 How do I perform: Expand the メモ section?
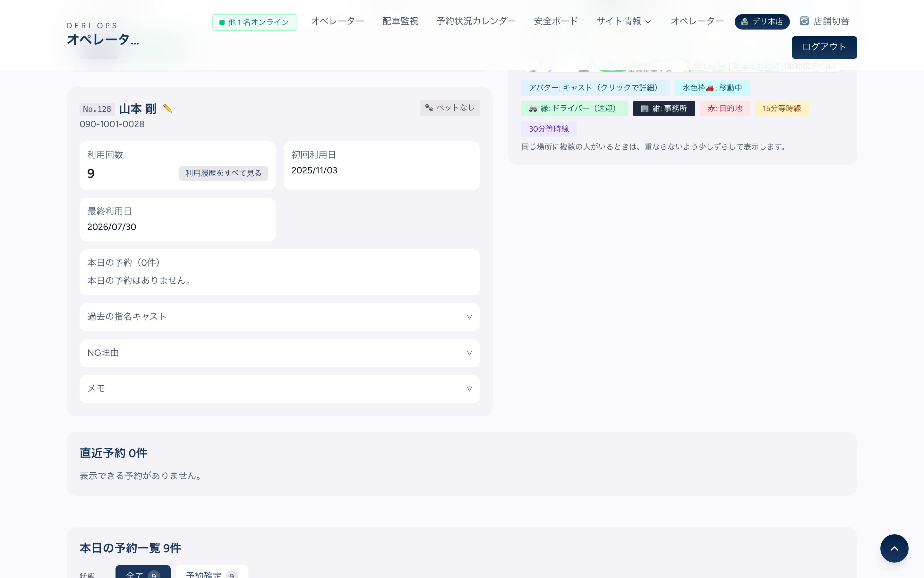[279, 389]
